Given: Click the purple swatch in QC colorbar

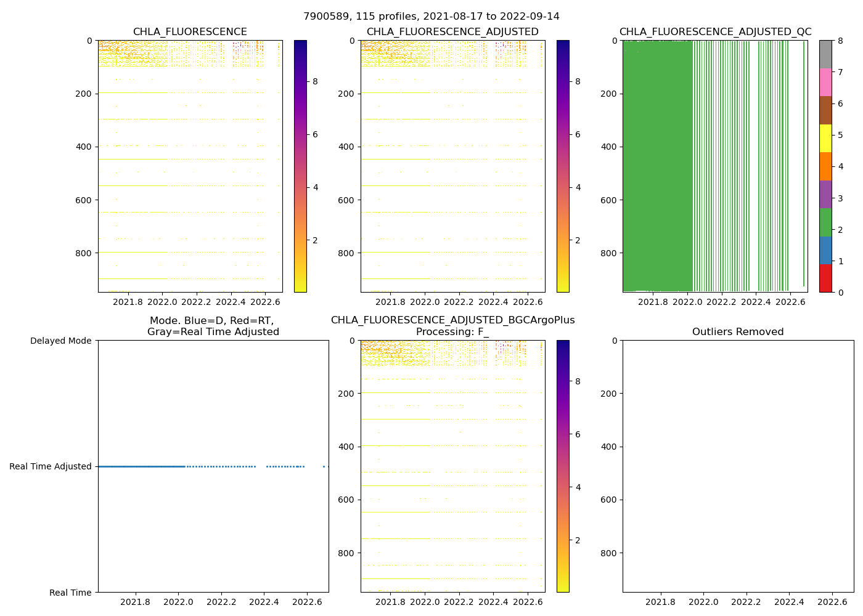Looking at the screenshot, I should pyautogui.click(x=825, y=194).
